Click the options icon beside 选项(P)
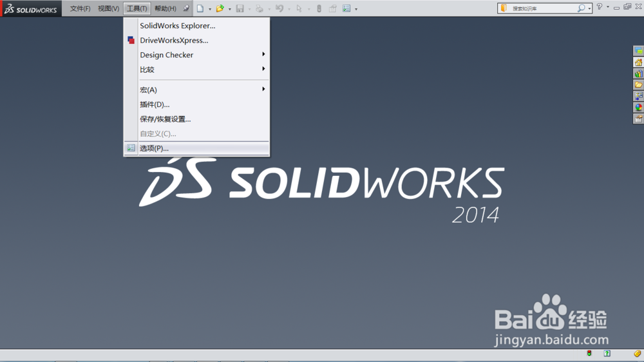Viewport: 644px width, 362px height. [131, 148]
